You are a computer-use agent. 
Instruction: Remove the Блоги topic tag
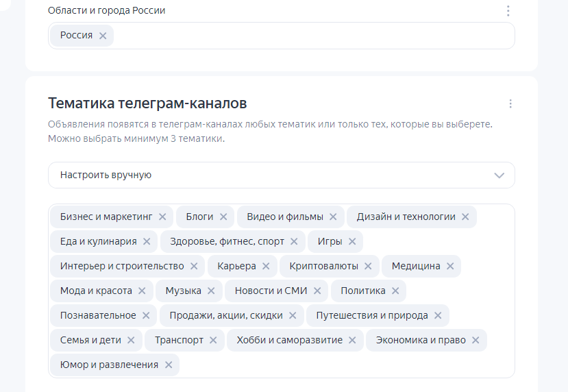coord(223,217)
